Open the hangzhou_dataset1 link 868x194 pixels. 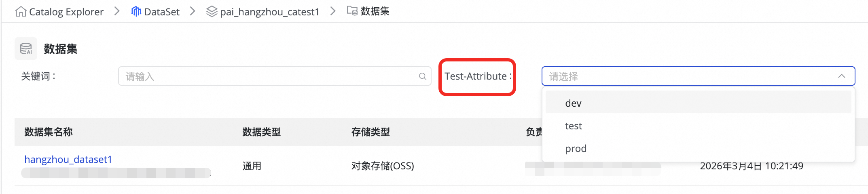tap(68, 160)
